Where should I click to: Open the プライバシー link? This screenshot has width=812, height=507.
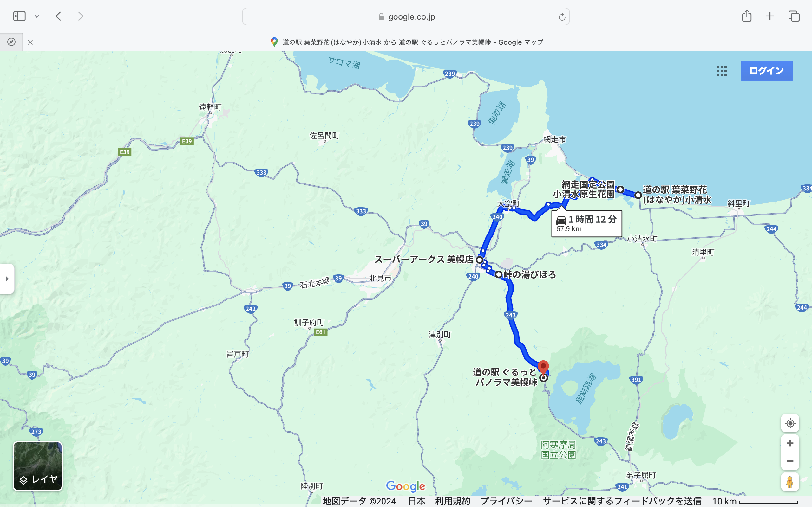pos(506,501)
